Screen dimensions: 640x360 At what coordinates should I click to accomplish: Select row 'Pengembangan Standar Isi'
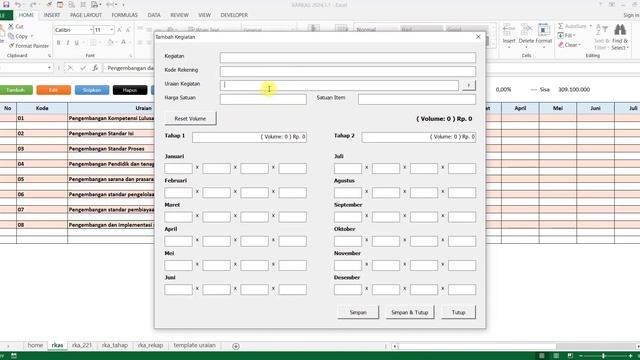tap(101, 133)
